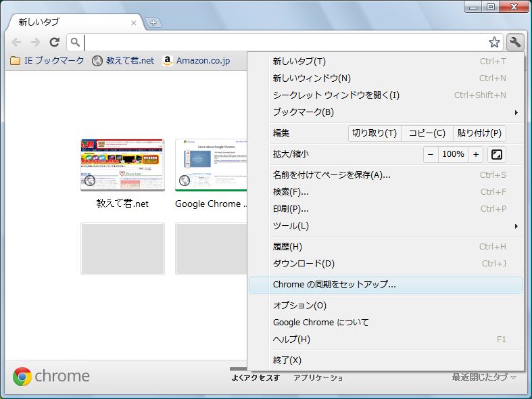Screen dimensions: 532x399
Task: Go back with the left arrow icon
Action: tap(16, 43)
